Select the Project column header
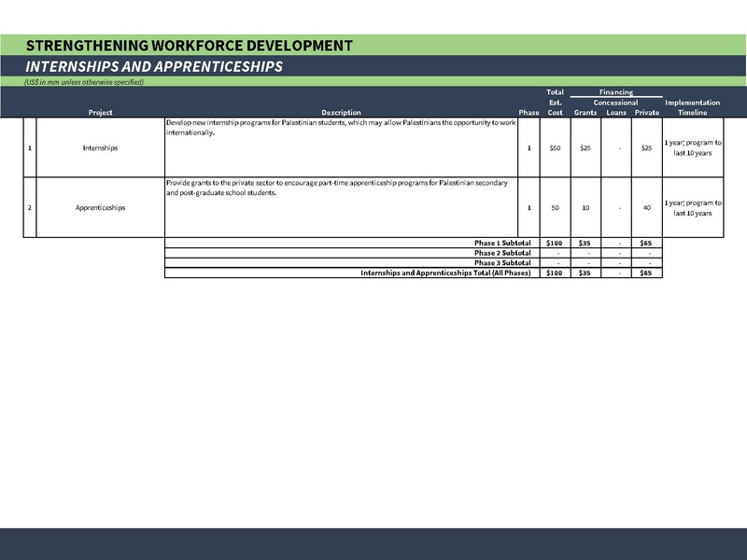747x560 pixels. point(100,113)
